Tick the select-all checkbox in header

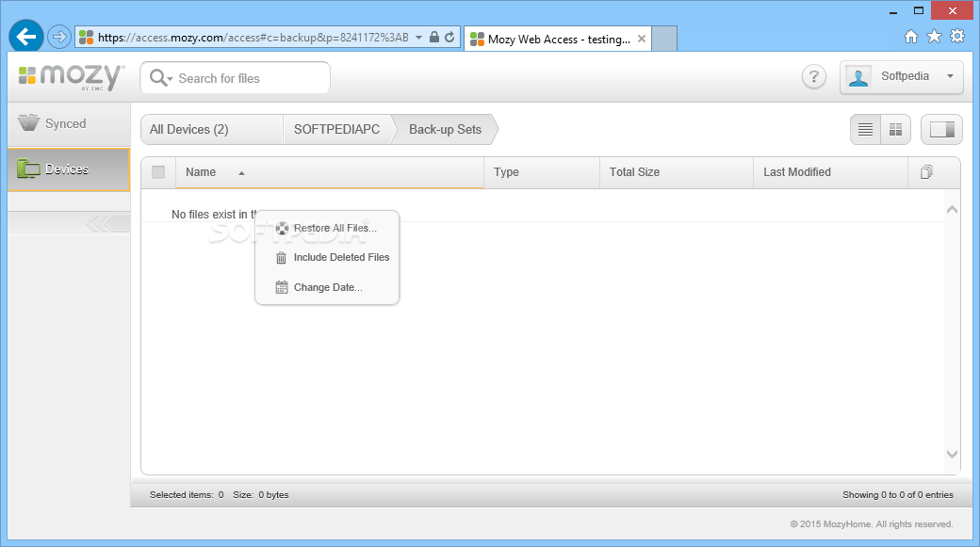(158, 172)
